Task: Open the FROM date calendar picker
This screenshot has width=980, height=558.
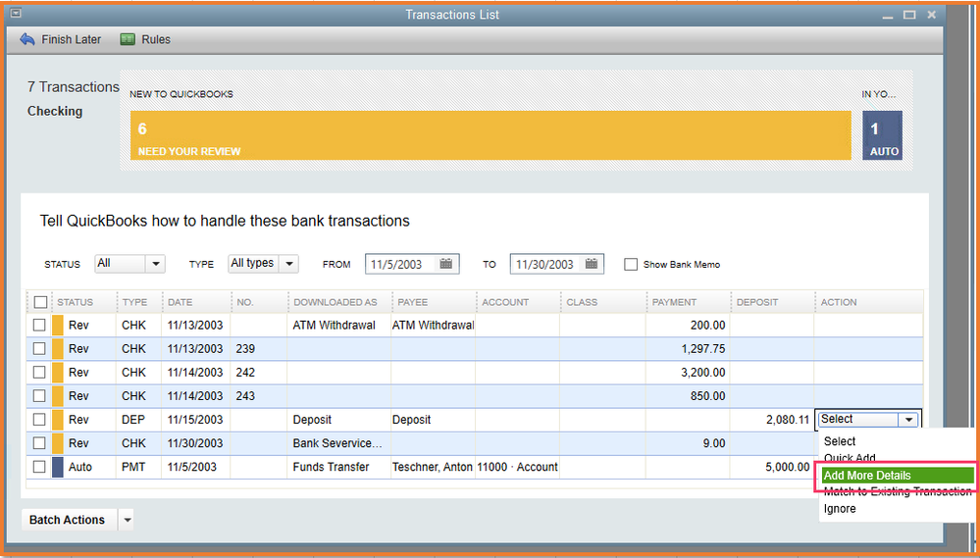Action: [445, 264]
